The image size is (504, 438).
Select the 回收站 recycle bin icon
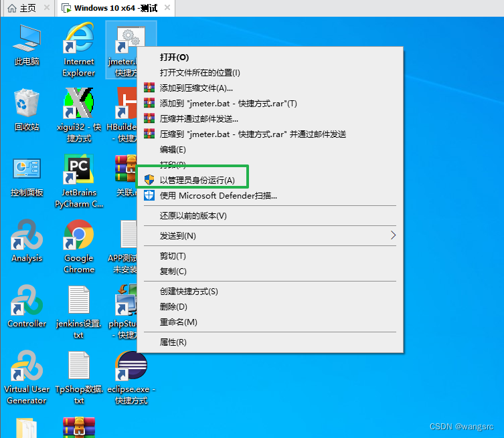27,103
